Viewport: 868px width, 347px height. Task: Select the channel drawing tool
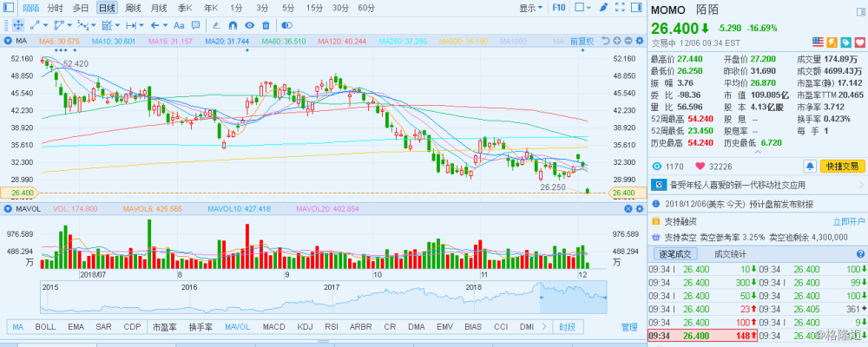[x=59, y=25]
